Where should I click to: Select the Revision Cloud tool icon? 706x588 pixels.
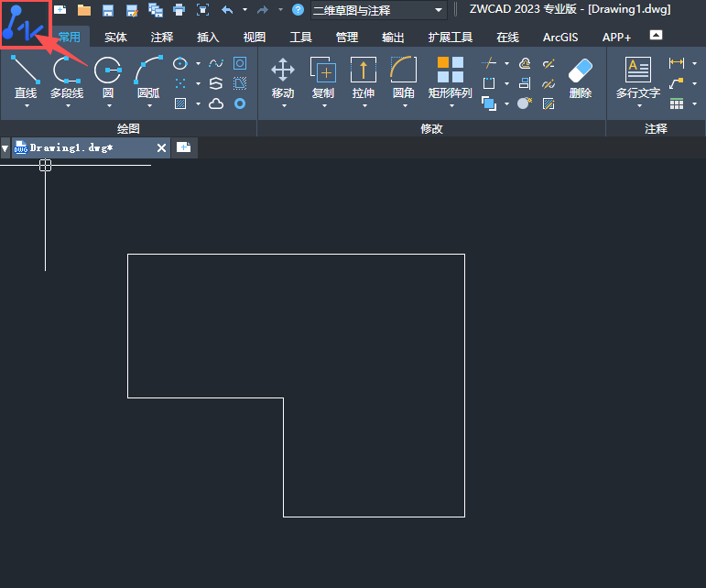tap(216, 104)
